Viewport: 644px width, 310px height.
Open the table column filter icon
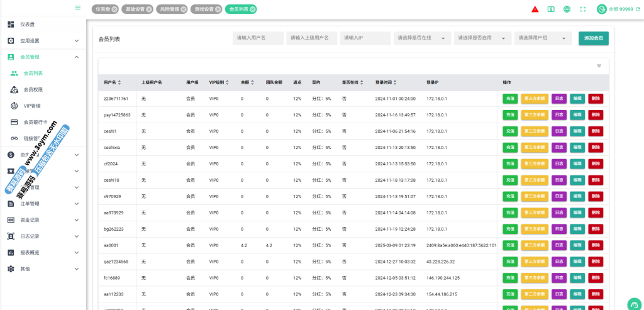599,66
